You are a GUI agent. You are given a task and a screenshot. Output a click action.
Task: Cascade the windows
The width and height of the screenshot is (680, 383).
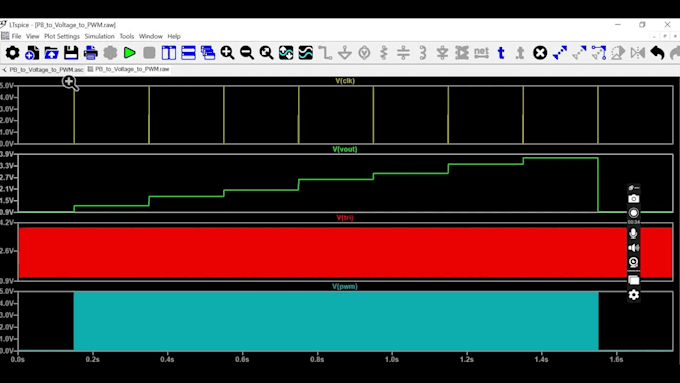point(208,53)
